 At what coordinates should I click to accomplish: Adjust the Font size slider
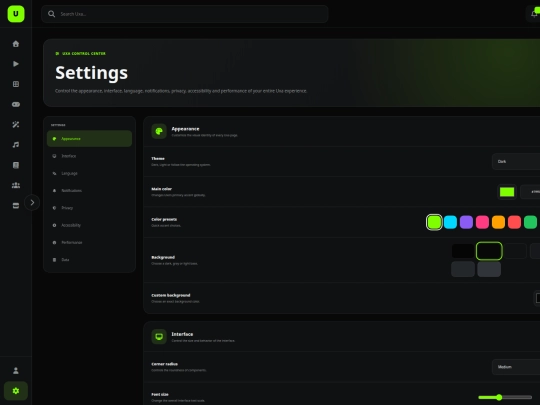point(505,397)
